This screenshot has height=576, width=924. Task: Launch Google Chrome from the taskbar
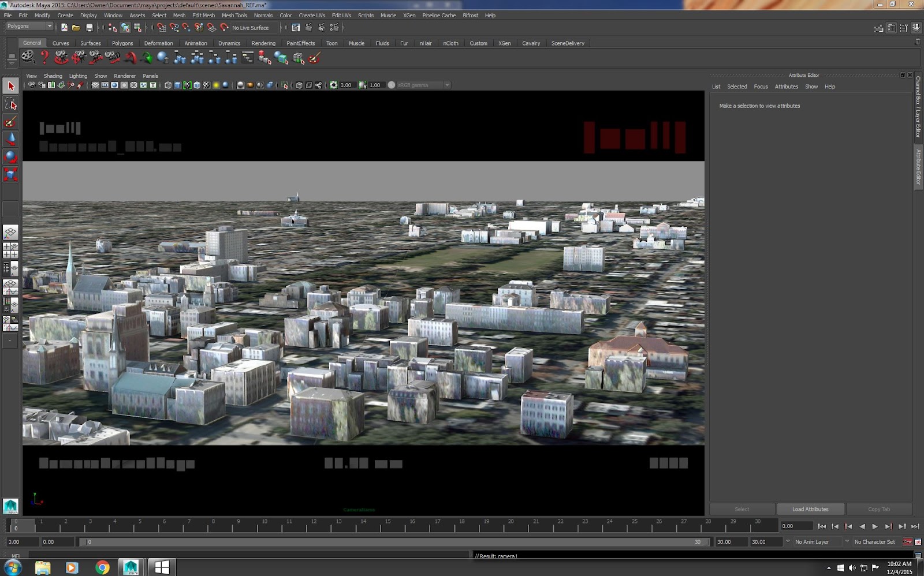(102, 567)
